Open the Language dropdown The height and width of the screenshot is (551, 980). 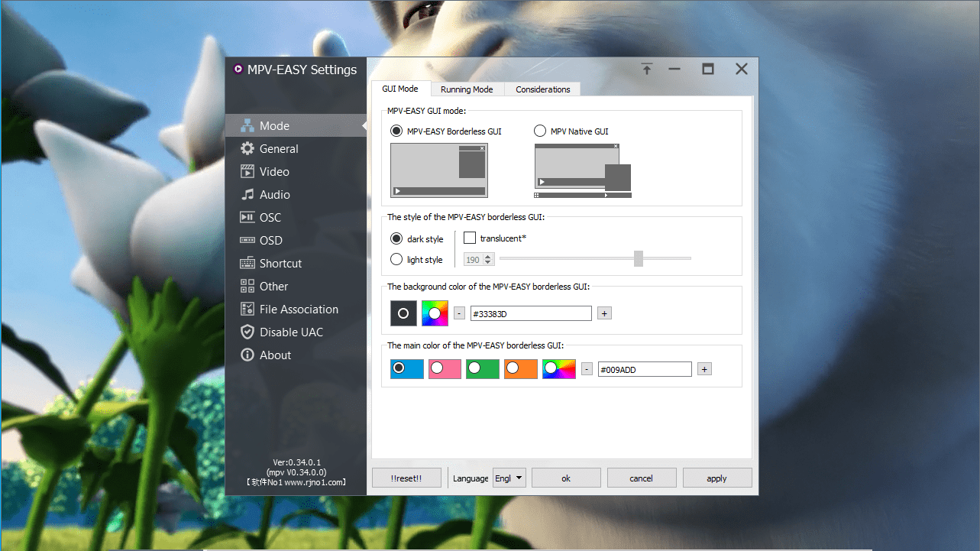pyautogui.click(x=509, y=478)
